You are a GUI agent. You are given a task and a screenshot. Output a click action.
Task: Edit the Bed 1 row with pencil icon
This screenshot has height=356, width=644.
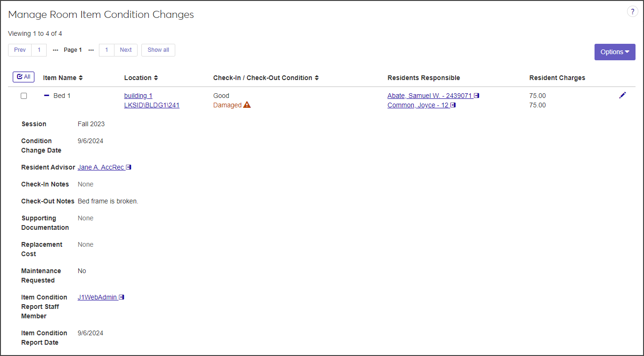[623, 96]
